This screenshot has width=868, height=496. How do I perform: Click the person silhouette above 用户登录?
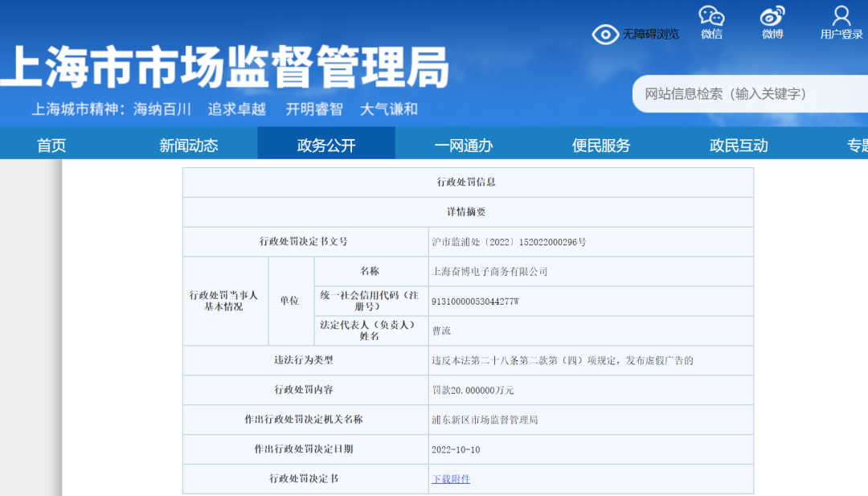coord(841,14)
